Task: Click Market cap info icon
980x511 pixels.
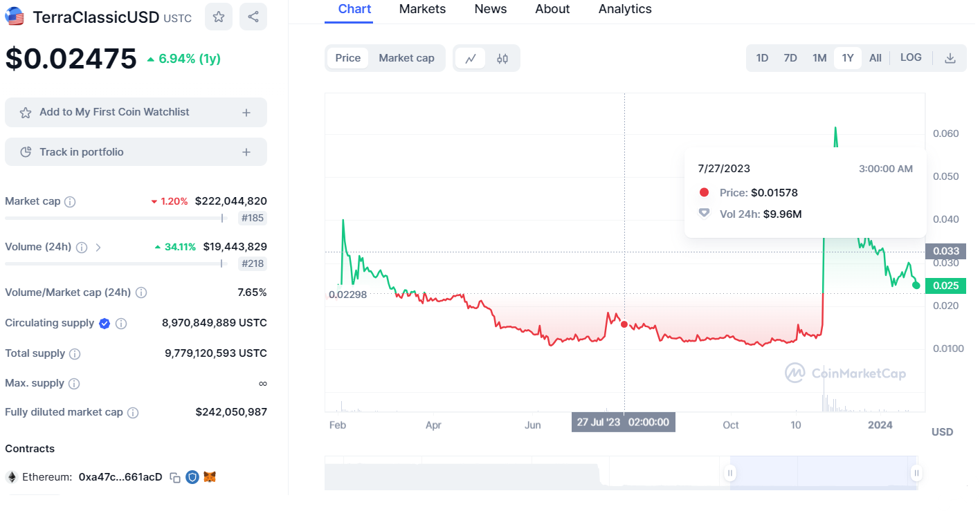Action: pos(70,202)
